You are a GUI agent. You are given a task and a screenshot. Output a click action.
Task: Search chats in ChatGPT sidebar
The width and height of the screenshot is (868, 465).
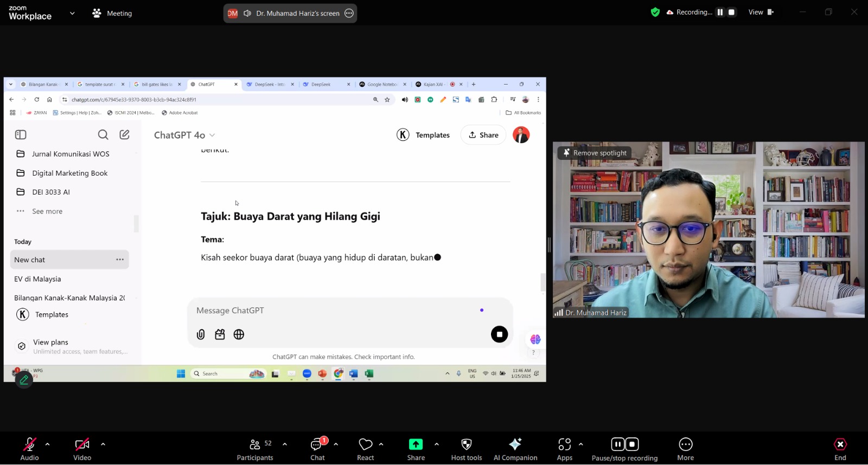103,134
